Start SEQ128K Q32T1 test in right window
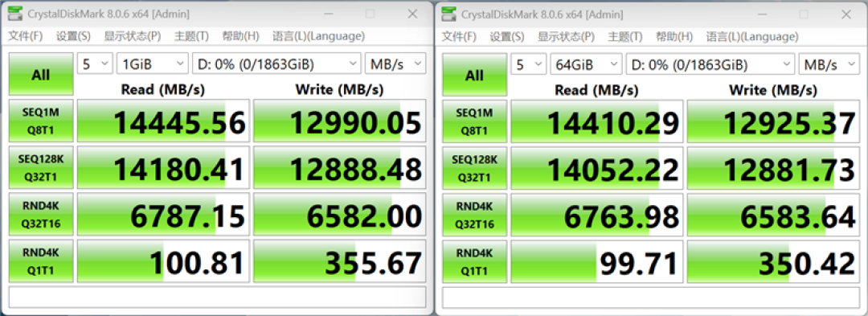Image resolution: width=868 pixels, height=316 pixels. (x=474, y=168)
